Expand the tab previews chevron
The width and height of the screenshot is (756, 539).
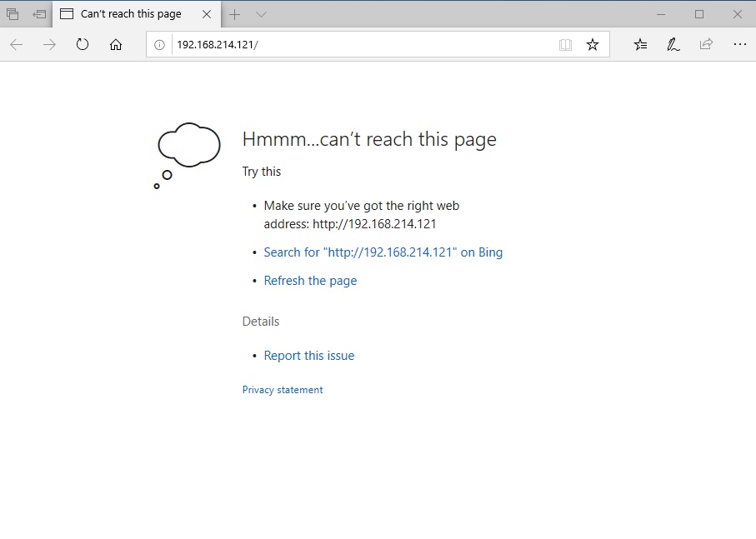[261, 14]
